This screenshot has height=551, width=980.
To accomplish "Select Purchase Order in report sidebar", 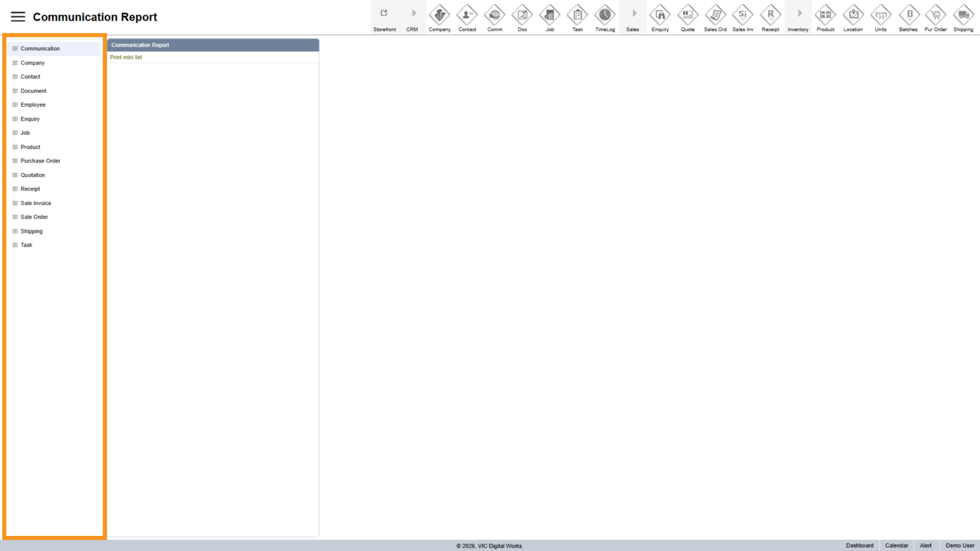I will (40, 161).
